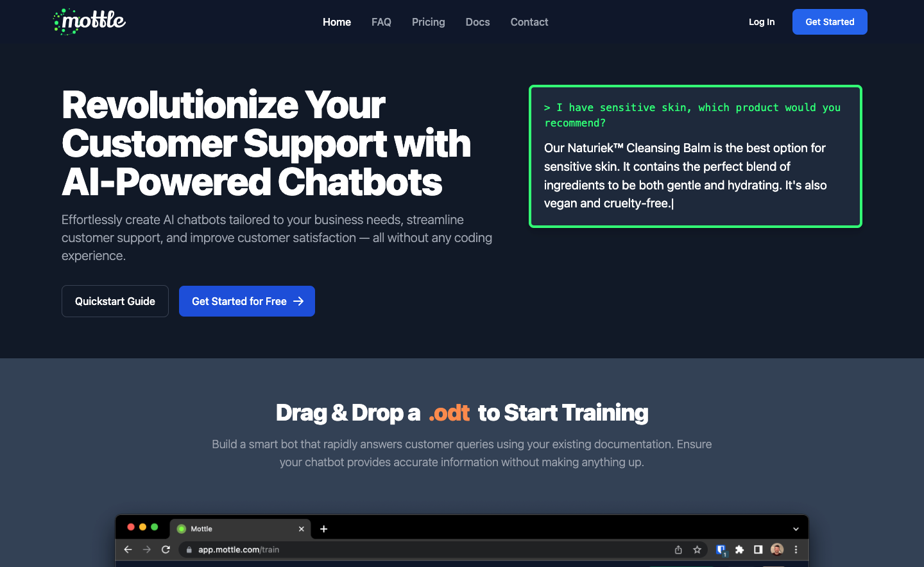Open the Docs link in navigation
This screenshot has width=924, height=567.
click(x=477, y=22)
